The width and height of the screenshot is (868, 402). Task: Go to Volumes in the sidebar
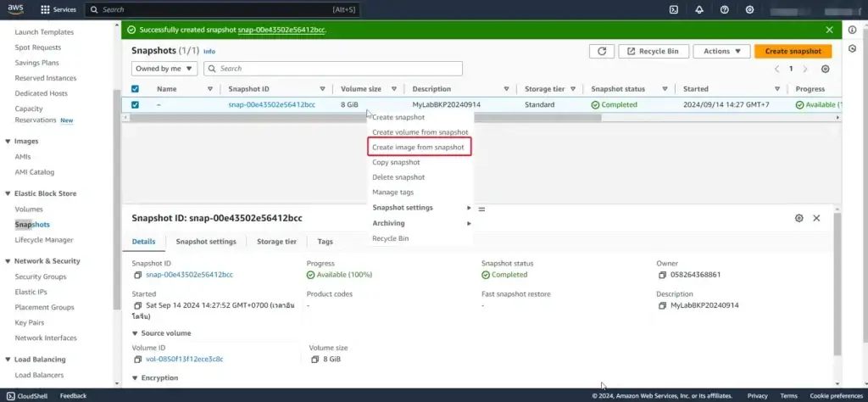[x=29, y=209]
